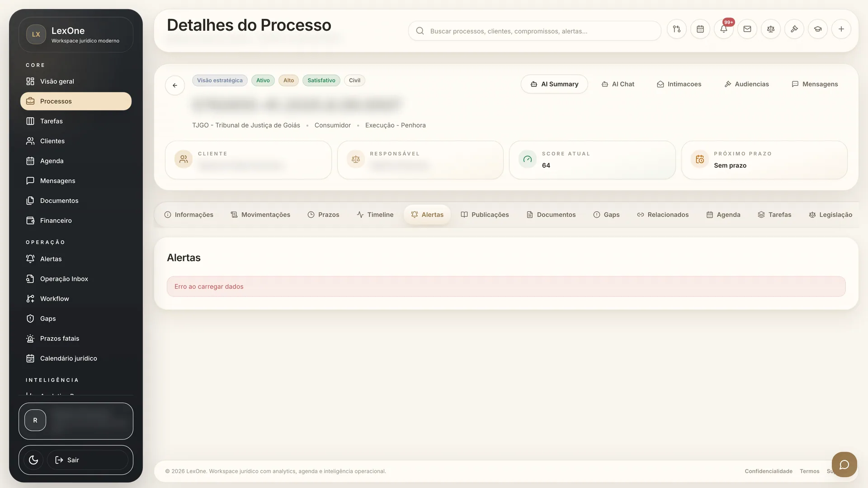Click TJGO - Tribunal de Justiça de Goiás text

[246, 125]
